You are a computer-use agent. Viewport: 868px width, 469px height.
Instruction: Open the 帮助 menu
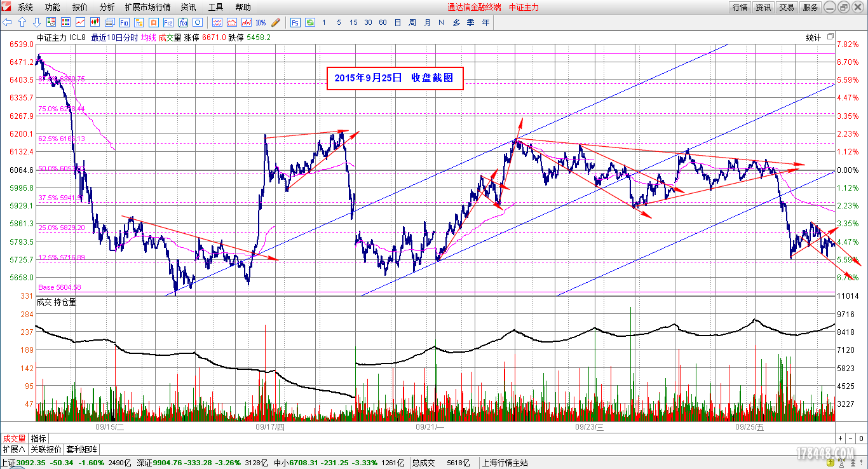click(x=243, y=7)
